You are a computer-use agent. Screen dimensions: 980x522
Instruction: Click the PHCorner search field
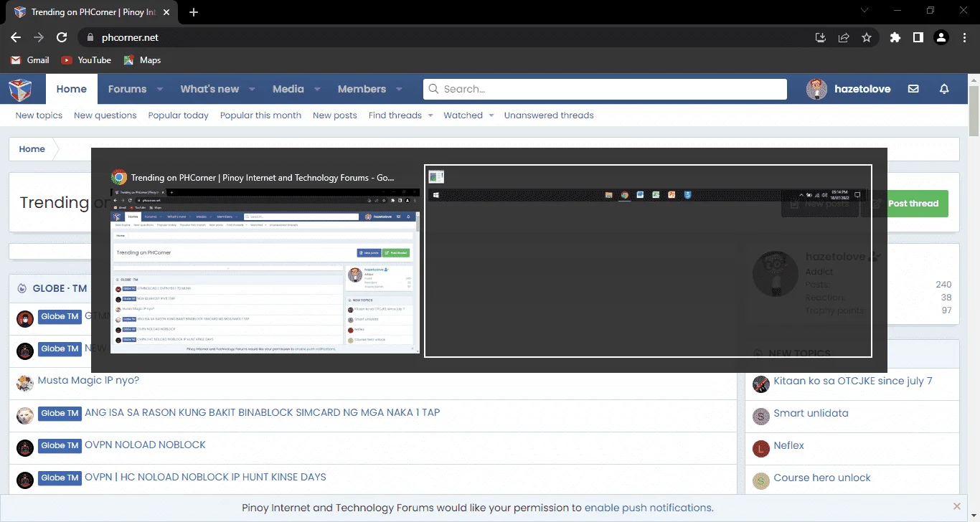[x=605, y=89]
